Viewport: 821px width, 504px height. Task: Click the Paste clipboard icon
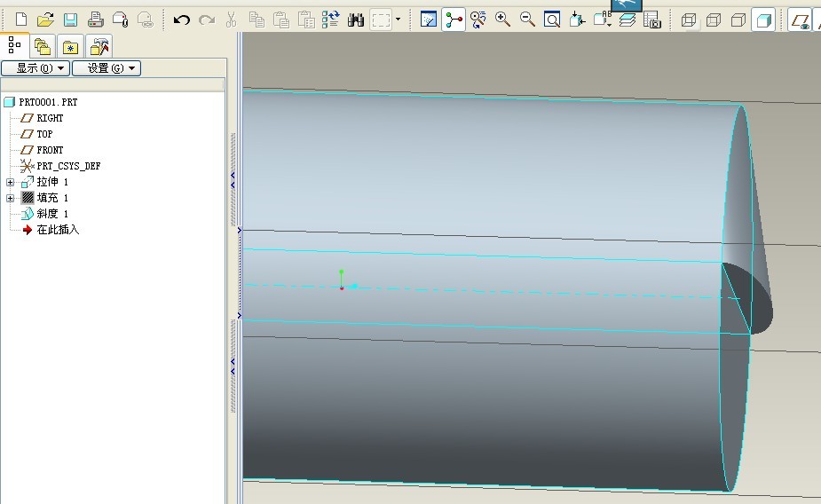281,20
